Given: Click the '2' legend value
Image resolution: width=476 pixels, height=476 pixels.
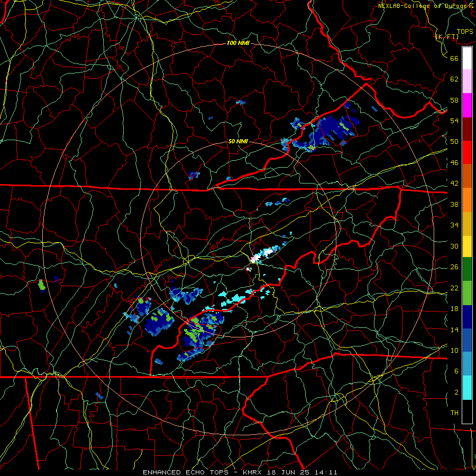Looking at the screenshot, I should tap(456, 392).
